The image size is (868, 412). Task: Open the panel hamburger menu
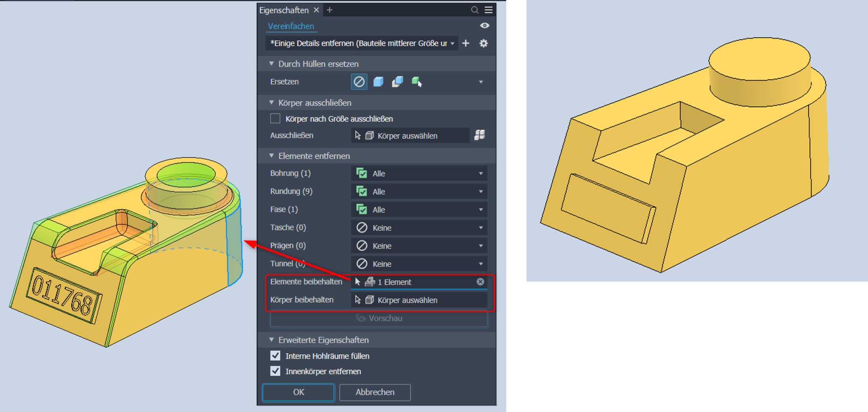488,10
